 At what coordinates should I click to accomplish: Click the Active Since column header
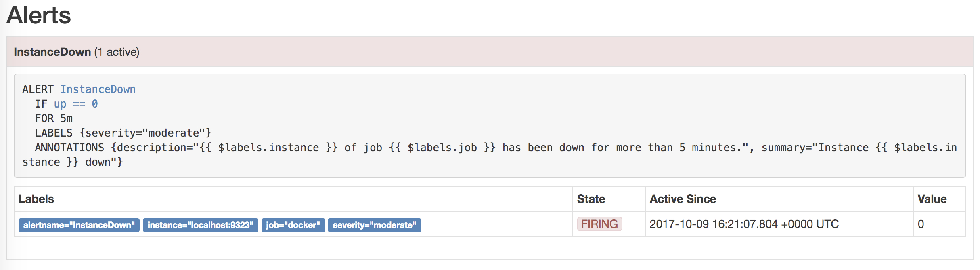click(x=683, y=199)
